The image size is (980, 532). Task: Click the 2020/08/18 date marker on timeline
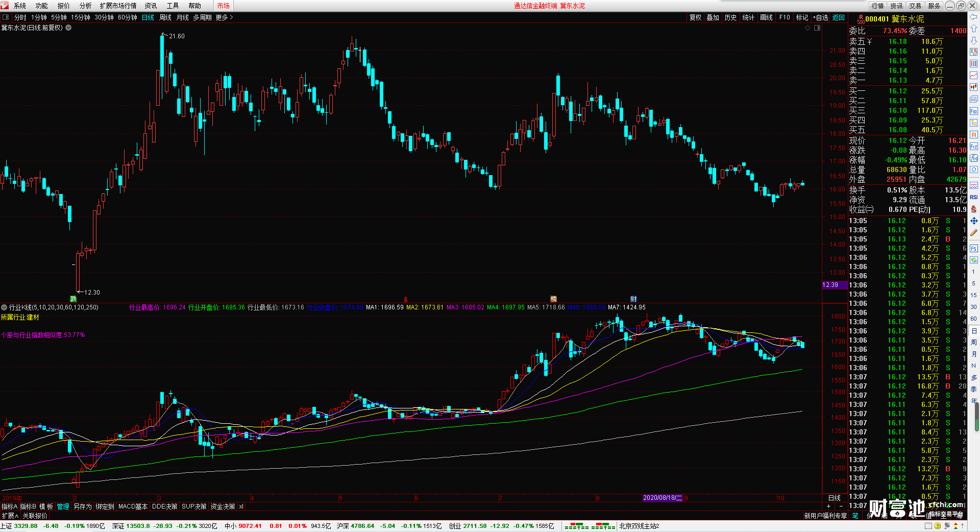[x=663, y=498]
